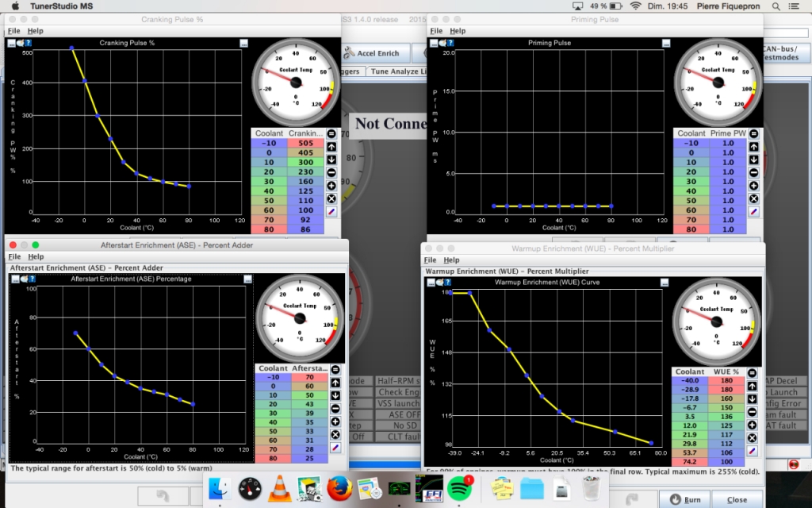Image resolution: width=812 pixels, height=508 pixels.
Task: Open the EFI Analytics app in the Dock
Action: point(429,488)
